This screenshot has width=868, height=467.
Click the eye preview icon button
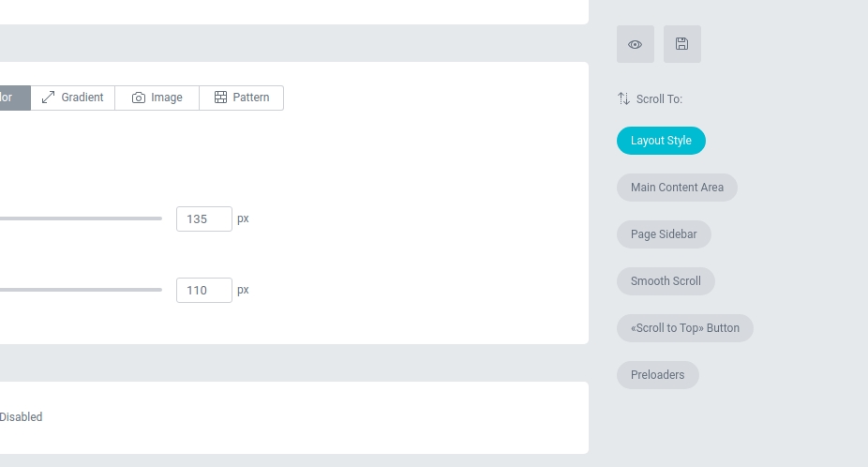click(635, 44)
